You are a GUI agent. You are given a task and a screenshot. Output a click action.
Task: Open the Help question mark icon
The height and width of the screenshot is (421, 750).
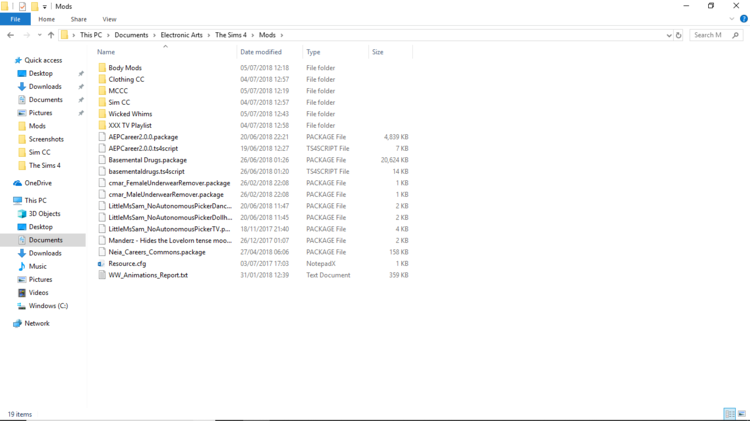pyautogui.click(x=743, y=19)
